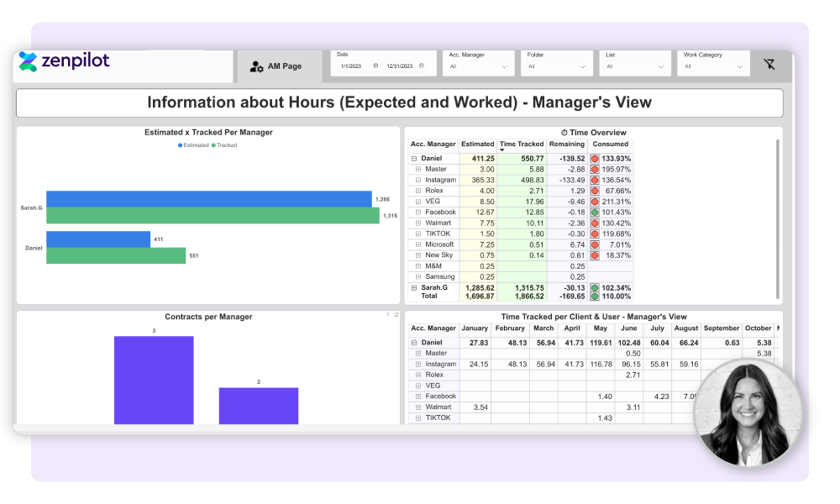Viewport: 840px width, 504px height.
Task: Expand Samsung row in Time Overview
Action: pos(418,277)
